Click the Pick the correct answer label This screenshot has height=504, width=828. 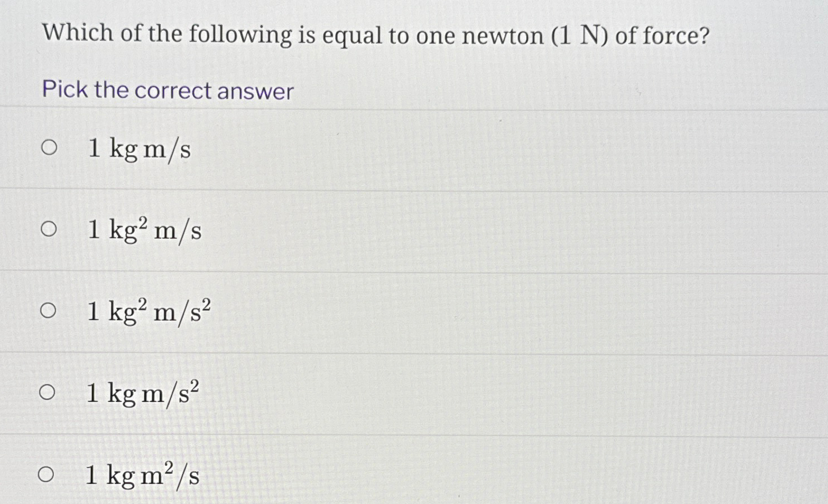(166, 90)
